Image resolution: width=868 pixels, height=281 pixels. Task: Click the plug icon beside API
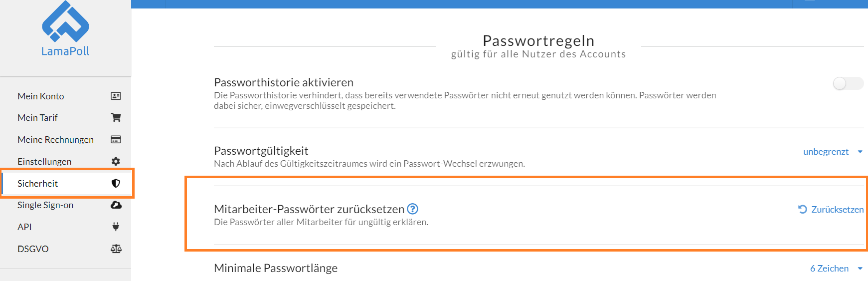pos(116,227)
